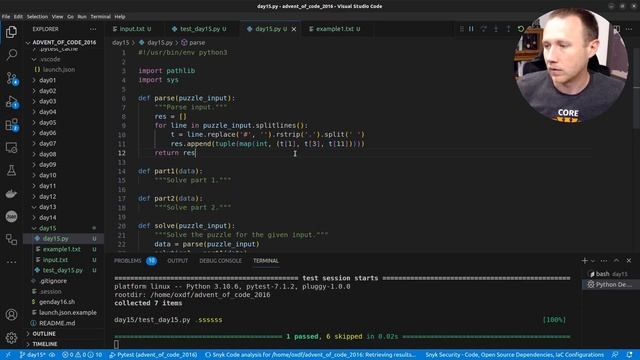Open README.md in the explorer
640x360 pixels.
click(x=57, y=323)
